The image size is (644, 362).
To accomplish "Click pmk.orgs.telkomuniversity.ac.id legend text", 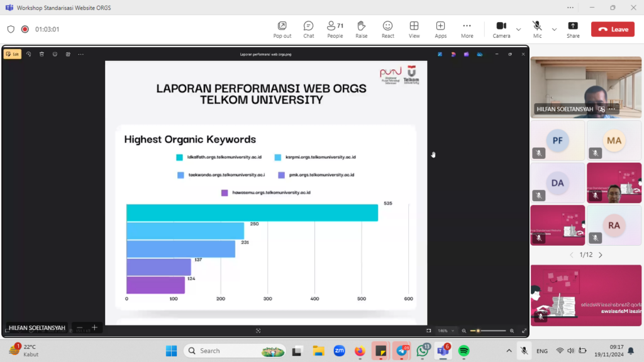I will point(321,175).
